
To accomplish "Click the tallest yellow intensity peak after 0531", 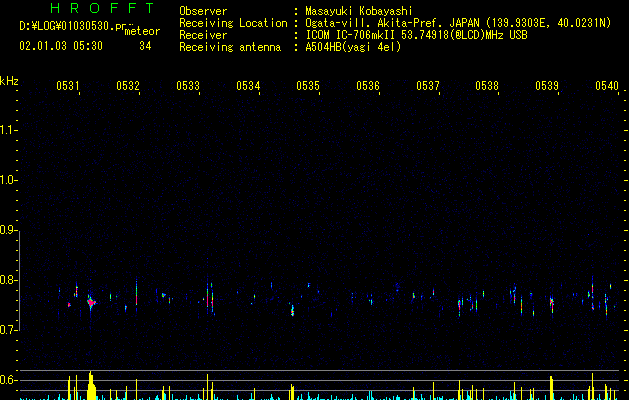I will point(91,386).
